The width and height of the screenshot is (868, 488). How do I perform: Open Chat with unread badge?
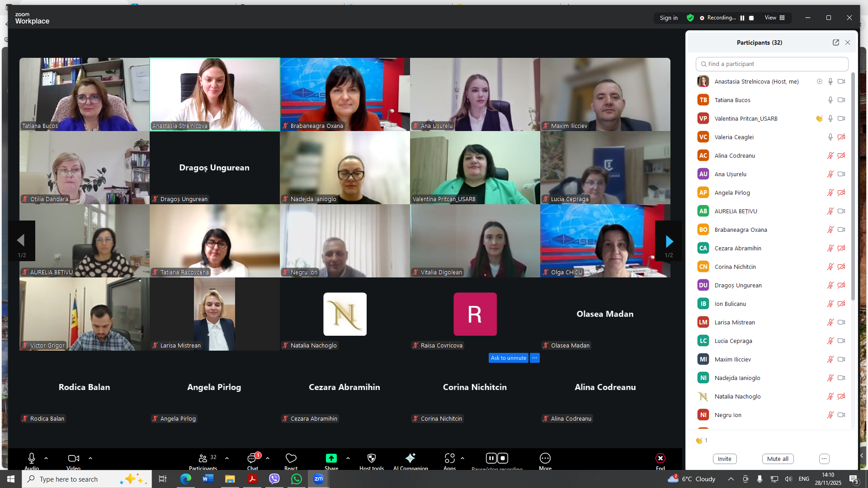coord(252,459)
